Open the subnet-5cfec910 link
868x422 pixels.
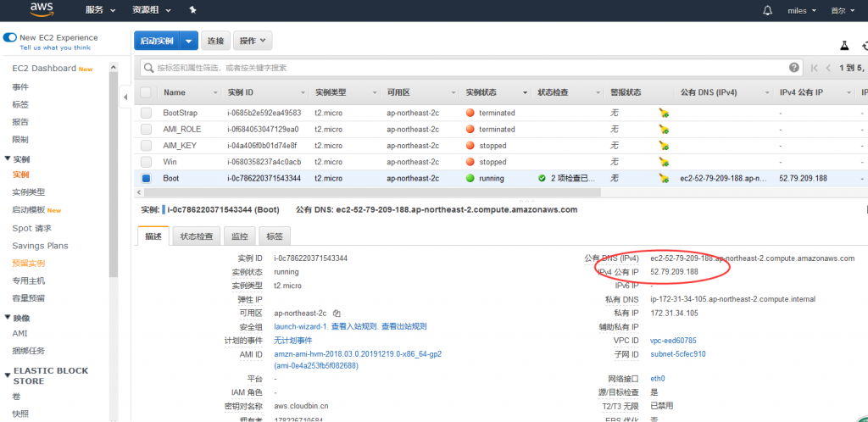[x=678, y=354]
